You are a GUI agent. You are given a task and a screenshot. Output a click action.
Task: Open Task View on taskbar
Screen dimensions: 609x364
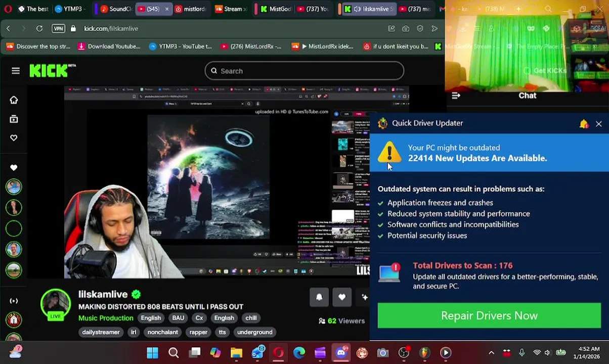[195, 353]
